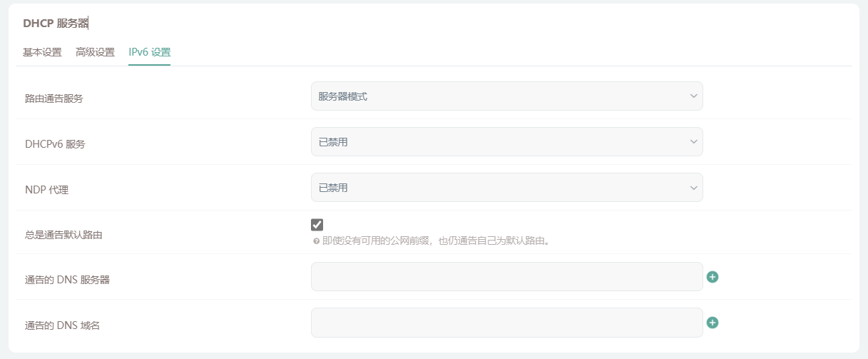
Task: Add another advertised DNS server entry
Action: (x=712, y=277)
